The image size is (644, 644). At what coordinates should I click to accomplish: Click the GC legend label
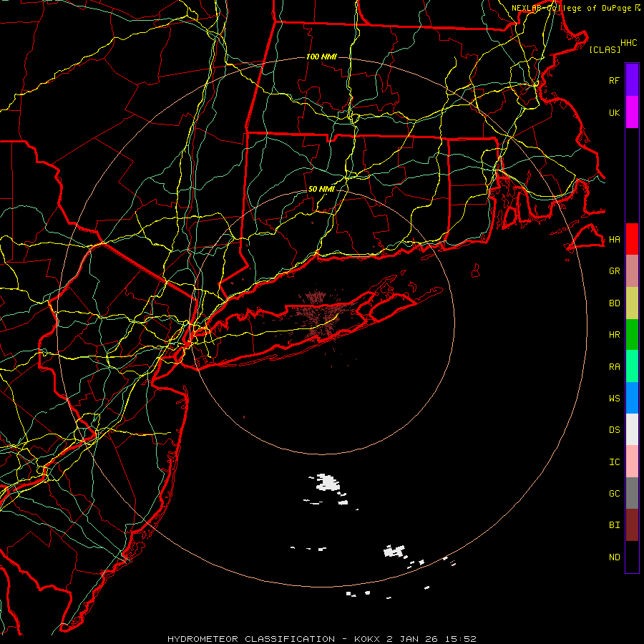pos(614,493)
